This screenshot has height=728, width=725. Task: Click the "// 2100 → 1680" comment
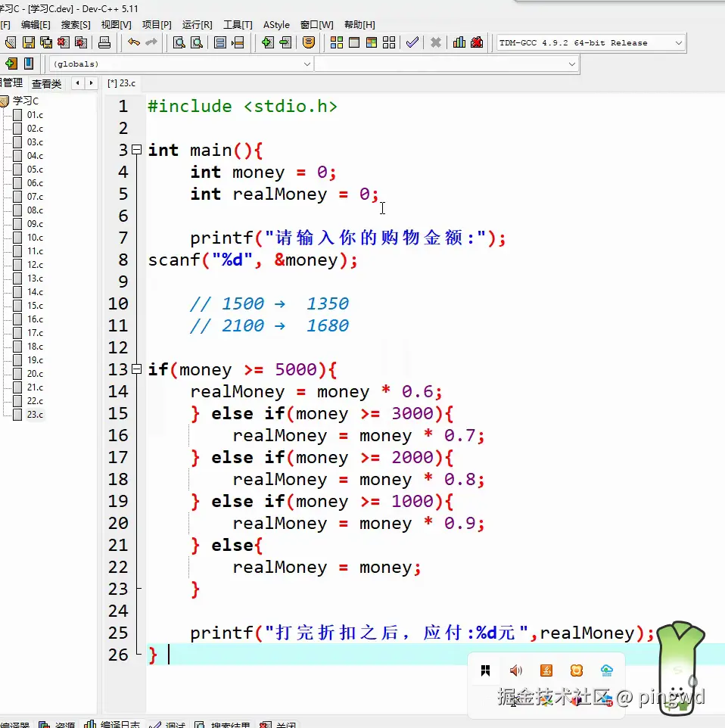(x=269, y=325)
